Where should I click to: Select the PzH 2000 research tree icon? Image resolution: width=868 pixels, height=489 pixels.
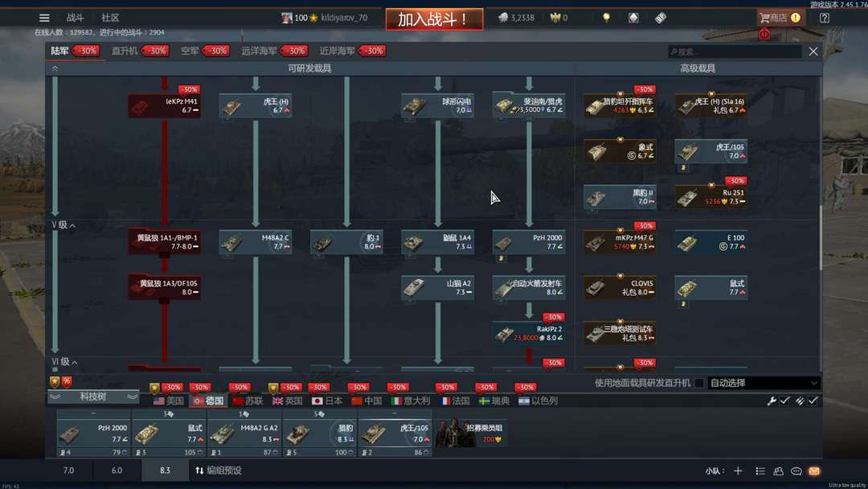529,242
